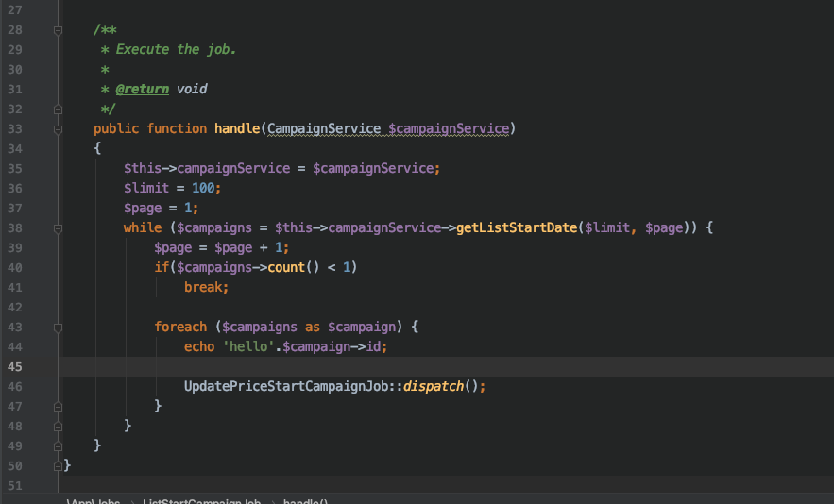Click the 'void' return type in the comment
This screenshot has height=504, width=834.
pyautogui.click(x=192, y=89)
